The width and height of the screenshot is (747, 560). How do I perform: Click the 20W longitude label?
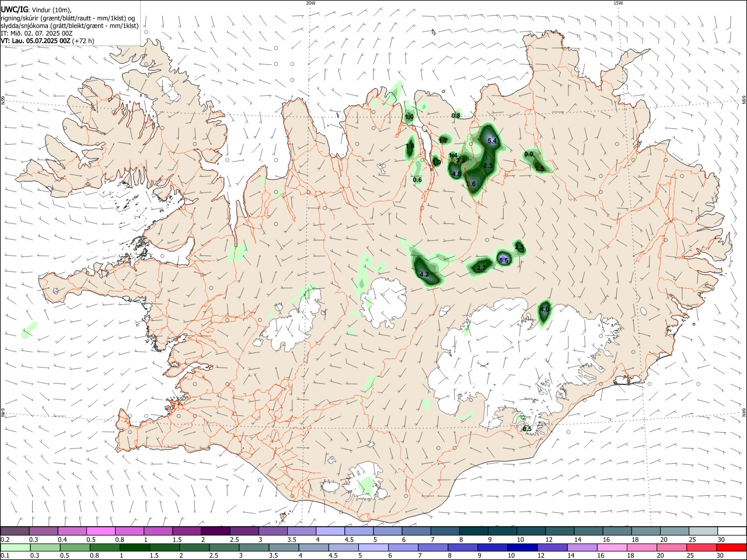311,3
